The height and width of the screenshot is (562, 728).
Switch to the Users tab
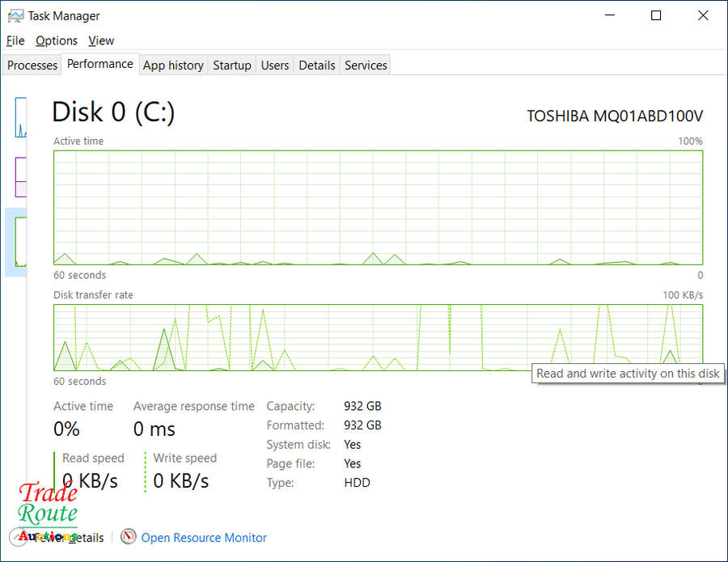pos(275,65)
